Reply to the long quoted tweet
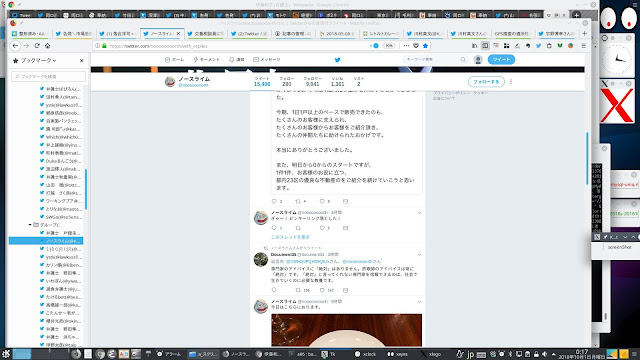640x360 pixels. click(x=274, y=201)
